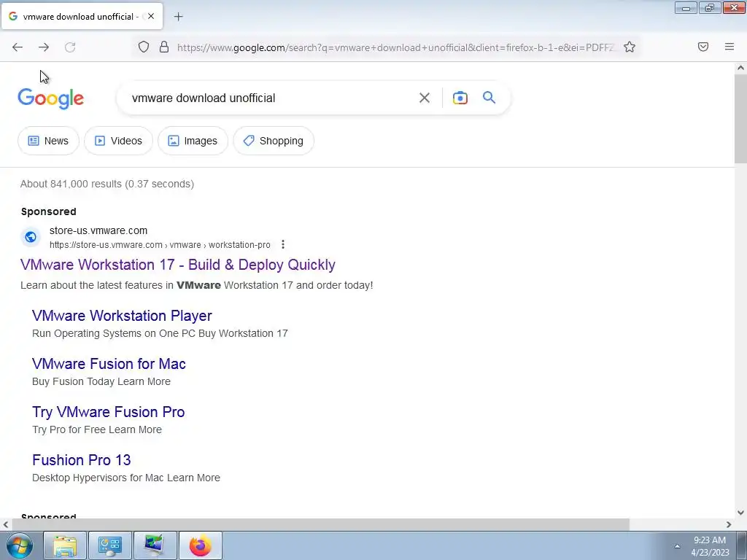Click 'Buy Fusion Today Learn More' text
747x560 pixels.
pyautogui.click(x=101, y=381)
